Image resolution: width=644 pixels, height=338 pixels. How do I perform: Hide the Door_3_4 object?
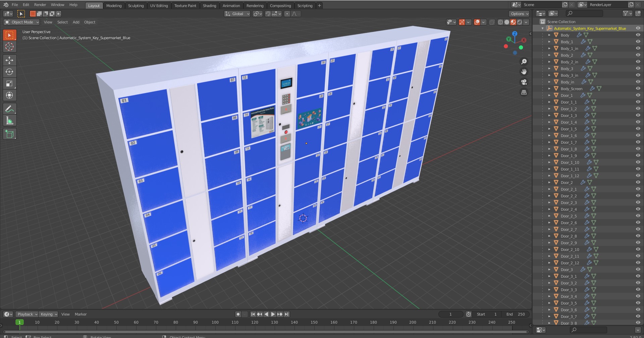coord(638,296)
